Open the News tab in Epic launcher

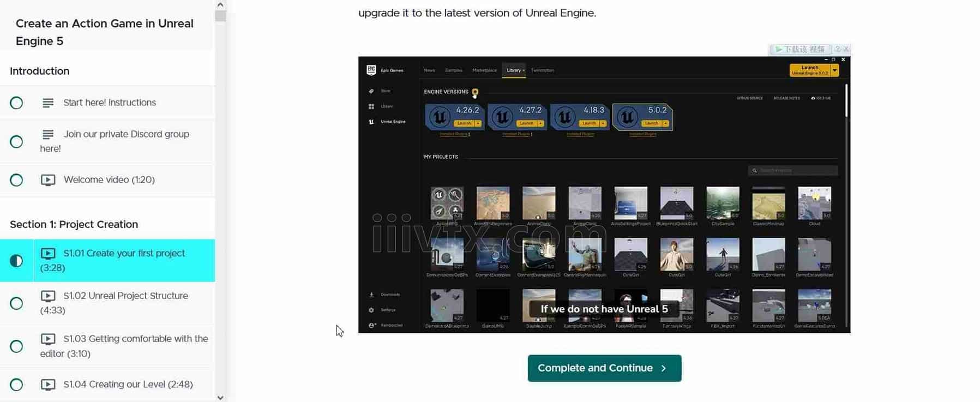(x=430, y=70)
